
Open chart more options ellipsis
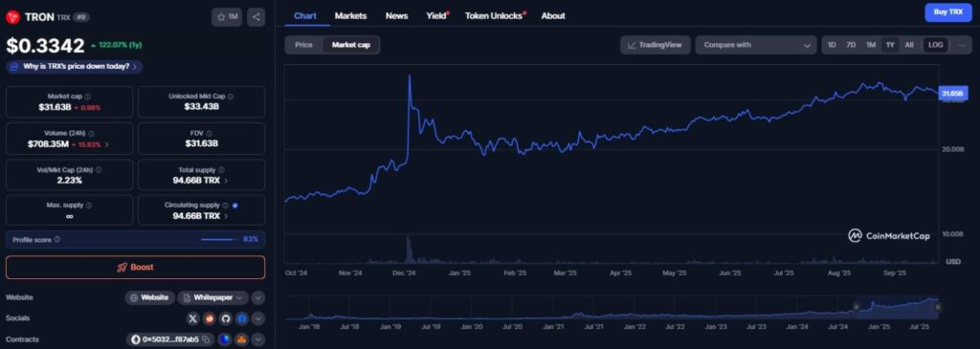coord(961,45)
